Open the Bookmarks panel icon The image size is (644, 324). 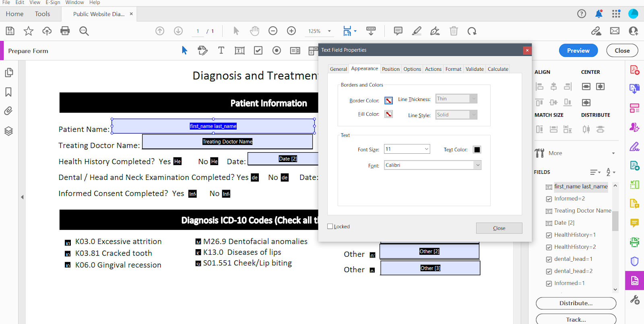[8, 92]
